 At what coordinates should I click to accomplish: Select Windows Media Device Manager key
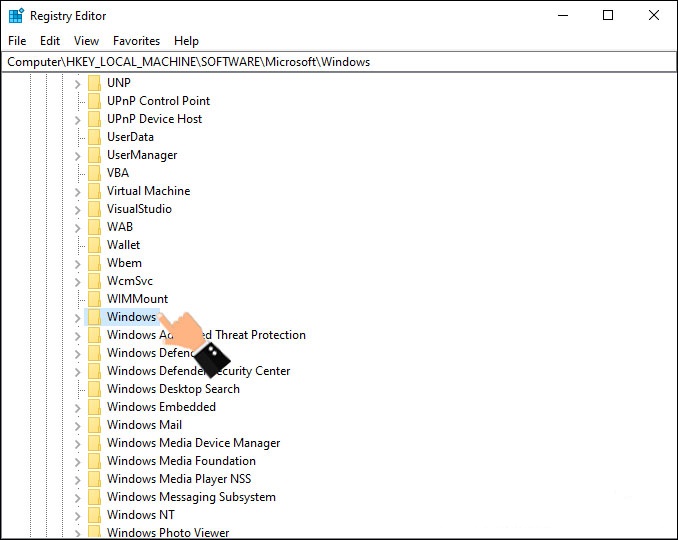click(193, 443)
